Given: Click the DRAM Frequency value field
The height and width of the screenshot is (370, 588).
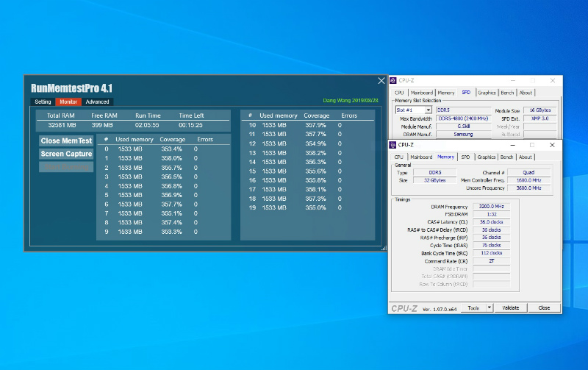Looking at the screenshot, I should point(492,207).
